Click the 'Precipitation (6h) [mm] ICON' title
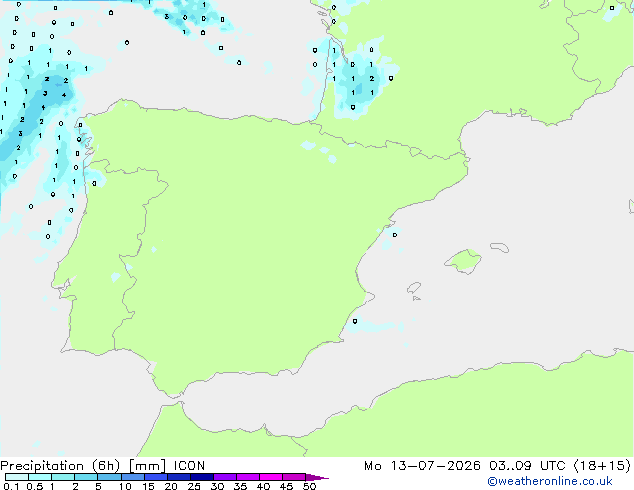 coord(103,466)
